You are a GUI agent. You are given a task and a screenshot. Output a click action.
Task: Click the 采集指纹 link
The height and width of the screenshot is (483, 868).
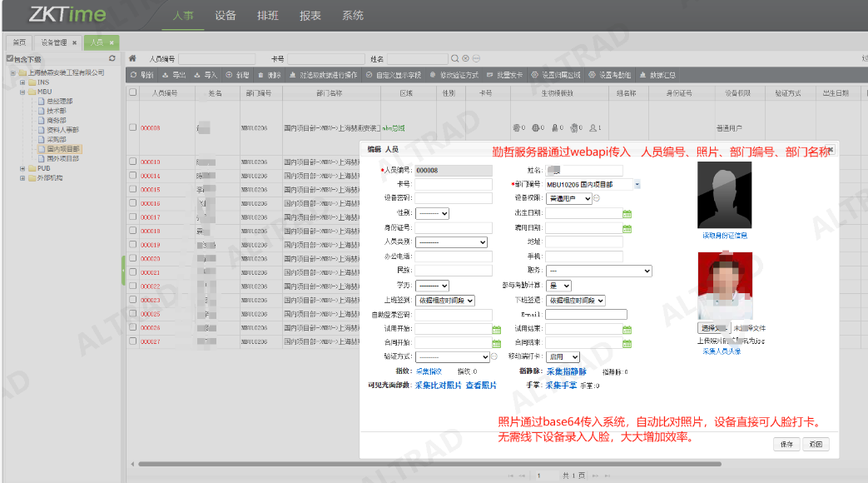(x=430, y=371)
